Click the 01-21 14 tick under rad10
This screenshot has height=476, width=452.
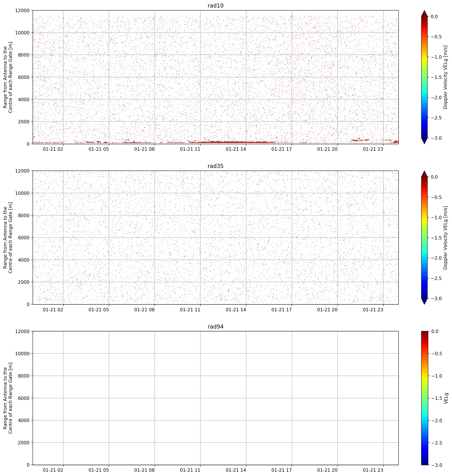(x=236, y=149)
